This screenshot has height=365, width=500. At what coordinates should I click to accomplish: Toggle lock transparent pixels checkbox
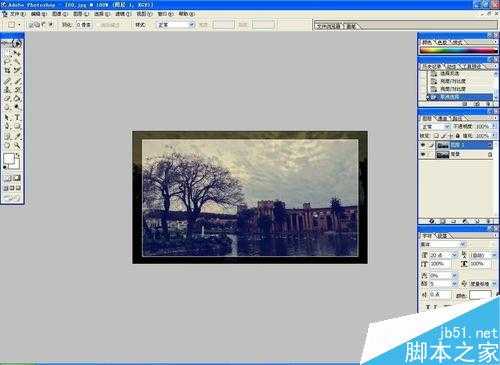(x=436, y=136)
